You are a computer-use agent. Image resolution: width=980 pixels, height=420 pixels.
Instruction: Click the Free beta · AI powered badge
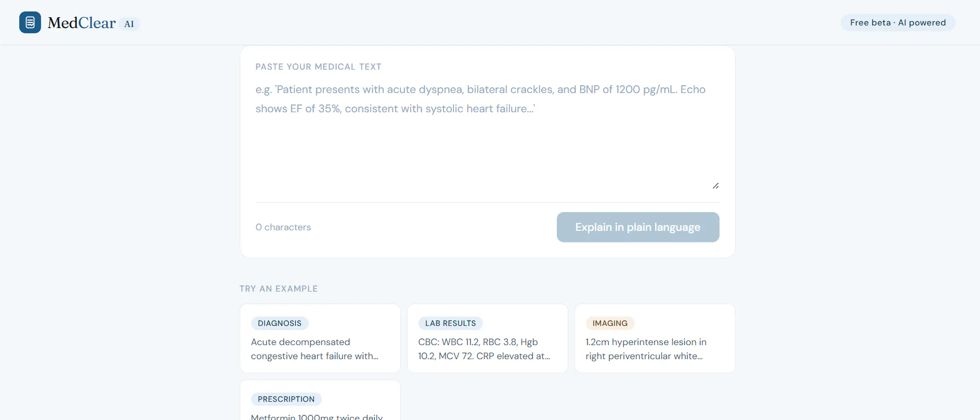pyautogui.click(x=898, y=22)
